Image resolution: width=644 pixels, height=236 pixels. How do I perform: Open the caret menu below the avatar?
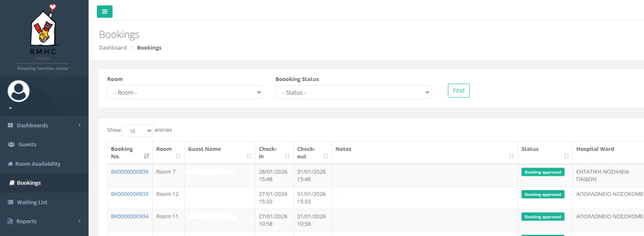(x=10, y=109)
